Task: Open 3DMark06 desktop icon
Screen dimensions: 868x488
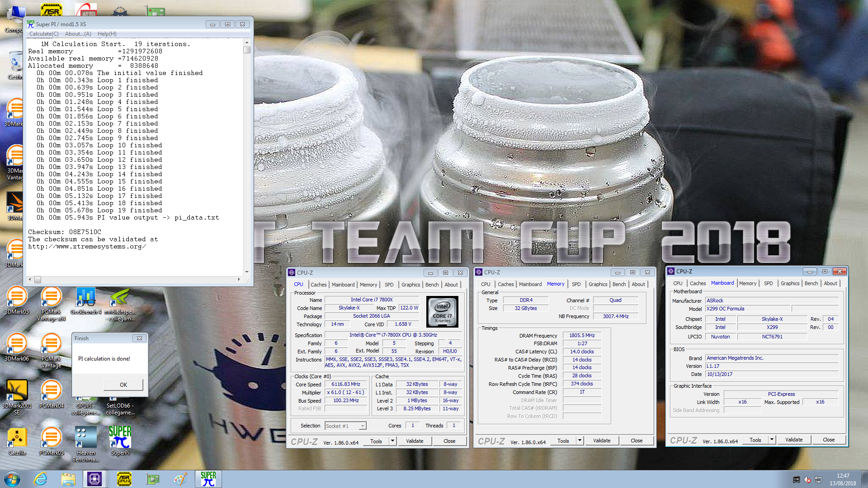Action: pyautogui.click(x=17, y=347)
